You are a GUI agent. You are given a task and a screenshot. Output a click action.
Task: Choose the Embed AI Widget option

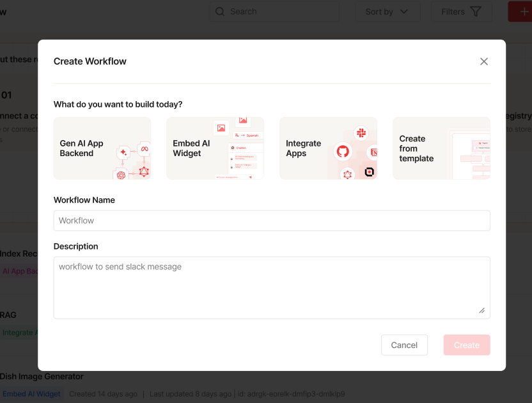click(215, 148)
